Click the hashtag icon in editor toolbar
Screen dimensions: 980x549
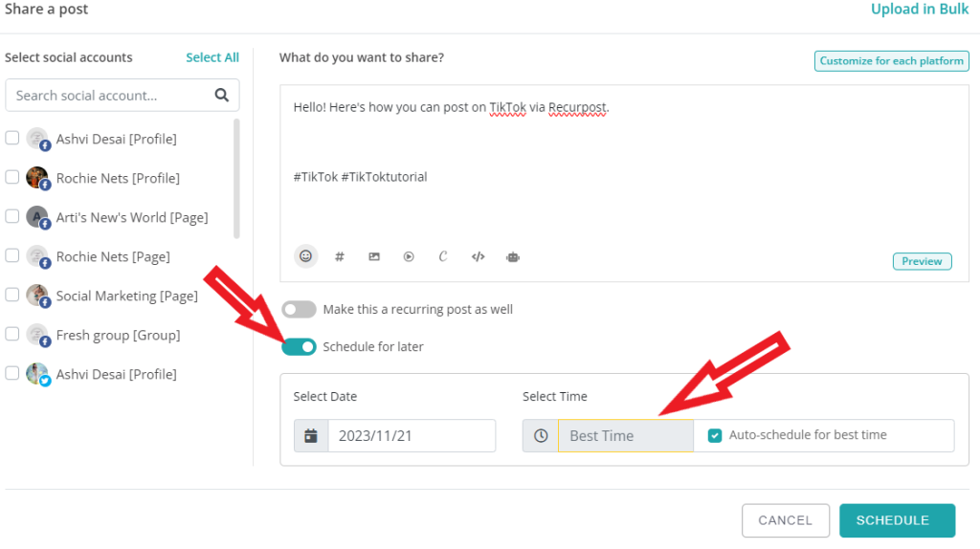pos(340,256)
